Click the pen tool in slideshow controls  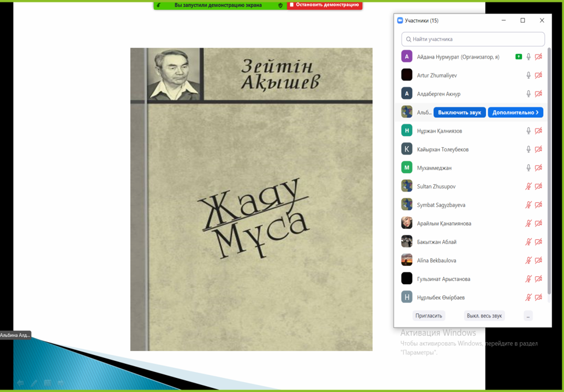pyautogui.click(x=34, y=382)
